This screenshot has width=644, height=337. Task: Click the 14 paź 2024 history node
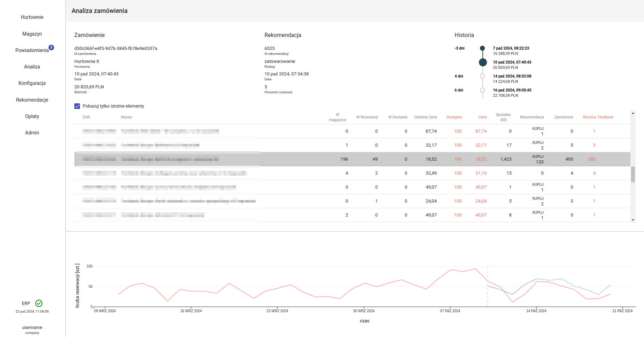482,76
